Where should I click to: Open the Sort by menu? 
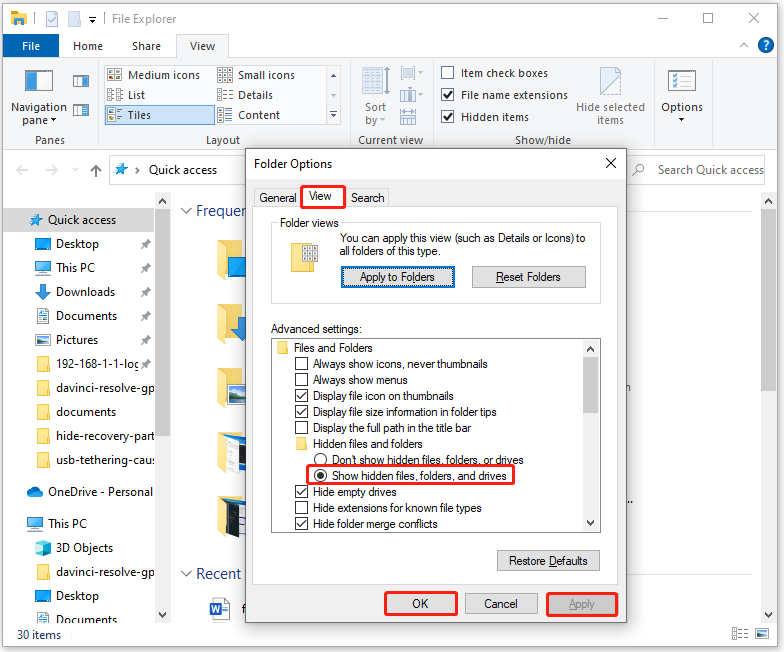pyautogui.click(x=376, y=96)
